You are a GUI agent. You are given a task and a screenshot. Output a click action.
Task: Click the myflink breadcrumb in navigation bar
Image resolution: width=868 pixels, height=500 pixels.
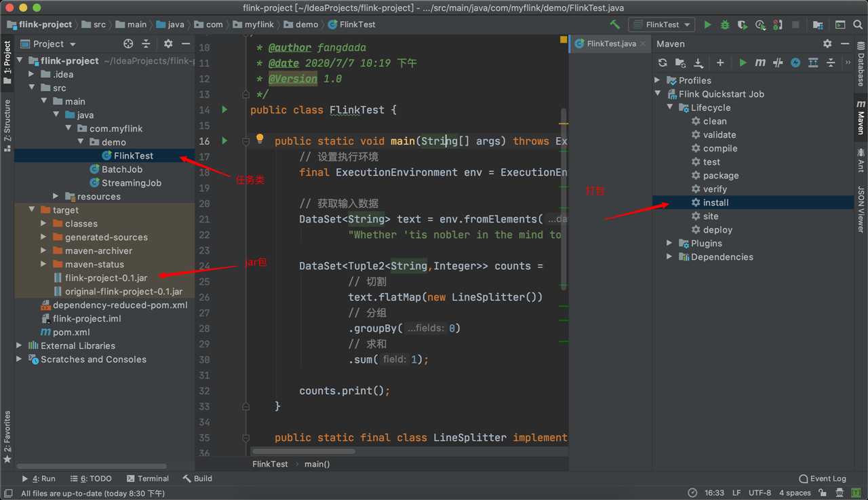(254, 24)
